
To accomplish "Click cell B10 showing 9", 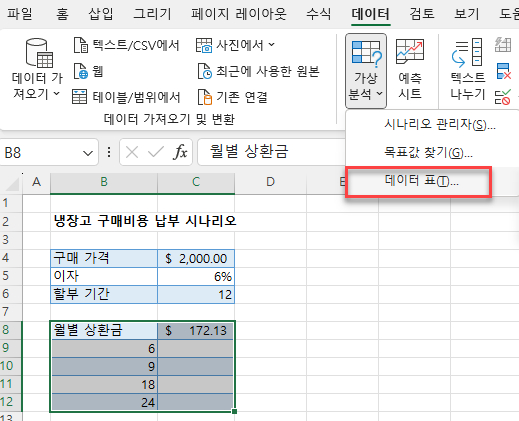I will coord(104,366).
